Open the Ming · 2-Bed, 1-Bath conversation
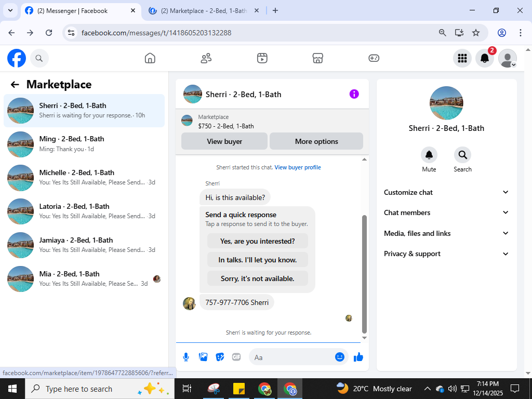Screen dimensions: 532x399 [x=84, y=144]
